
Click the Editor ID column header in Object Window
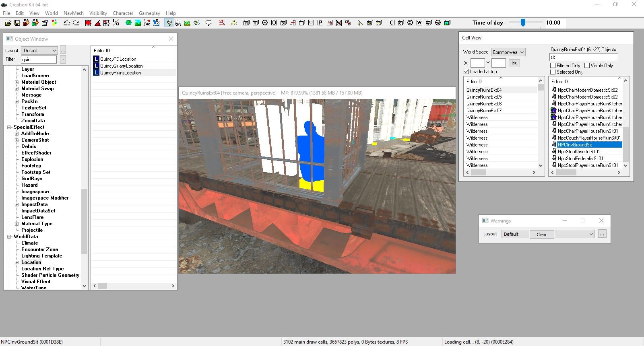pyautogui.click(x=134, y=50)
